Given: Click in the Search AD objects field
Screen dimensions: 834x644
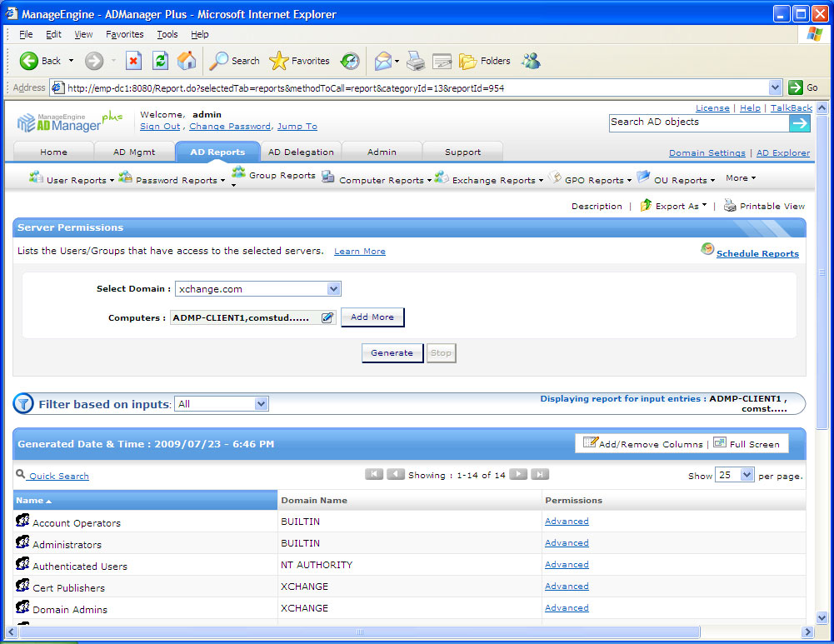Looking at the screenshot, I should [x=699, y=122].
